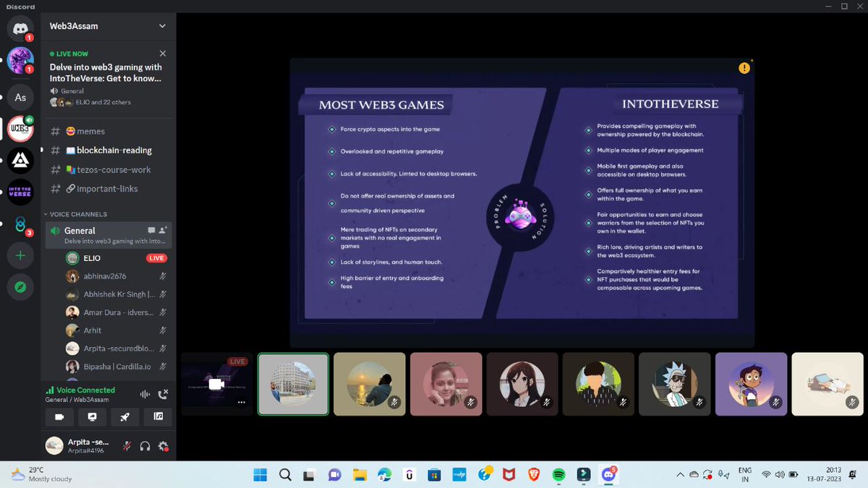Click Arpita user profile in bottom panel
Screen dimensions: 868x488
point(80,445)
